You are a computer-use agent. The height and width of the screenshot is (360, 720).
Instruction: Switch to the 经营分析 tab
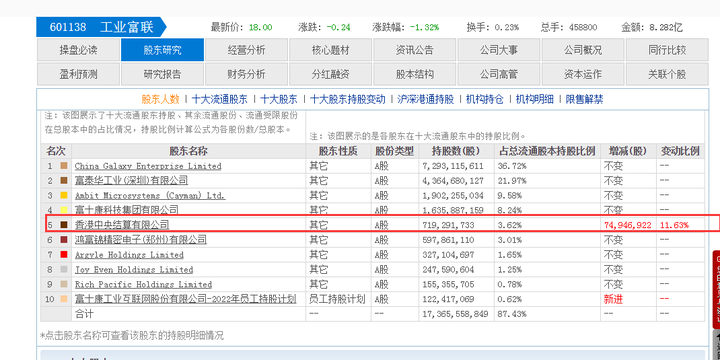247,50
